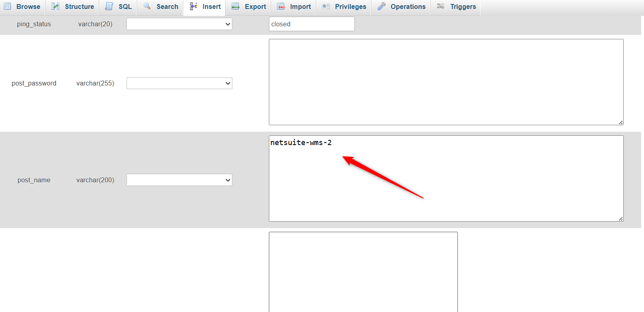Open function dropdown for post_name
Screen dimensions: 644x312
(x=179, y=180)
